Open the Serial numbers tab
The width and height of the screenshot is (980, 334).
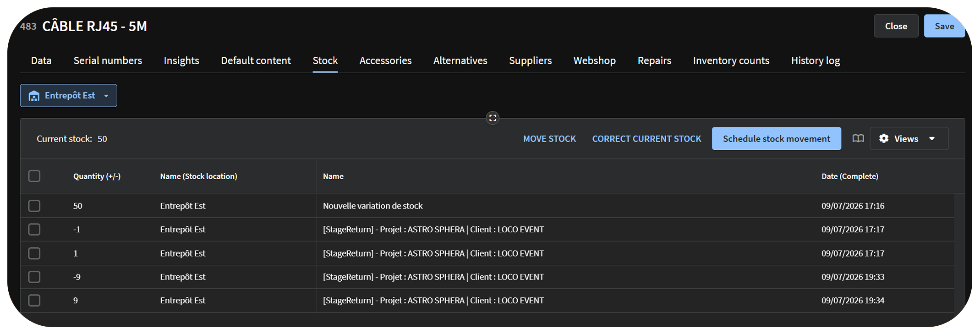pos(108,60)
